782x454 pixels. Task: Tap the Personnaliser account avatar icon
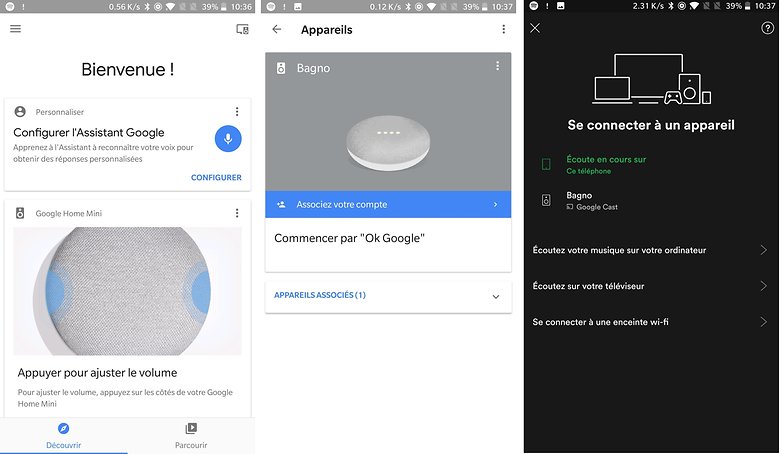[20, 111]
